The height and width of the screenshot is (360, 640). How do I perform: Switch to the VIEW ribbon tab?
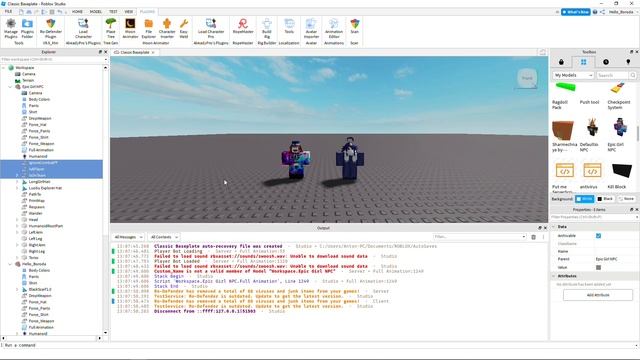[x=129, y=11]
